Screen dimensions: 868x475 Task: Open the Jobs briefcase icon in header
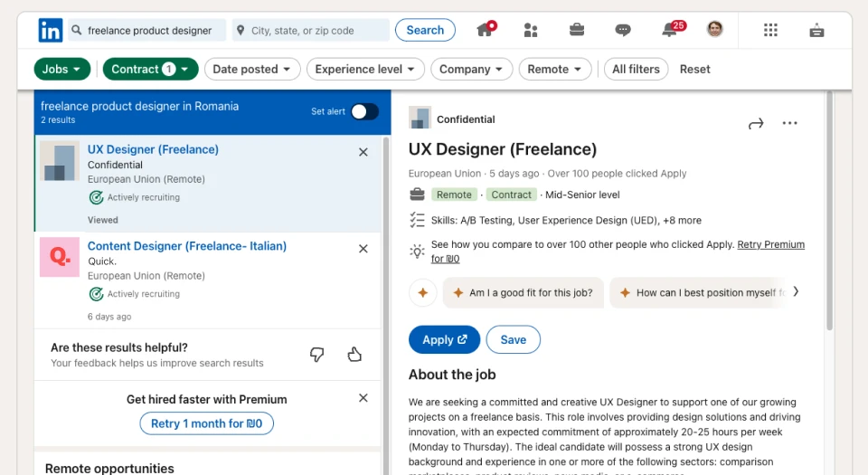point(577,29)
